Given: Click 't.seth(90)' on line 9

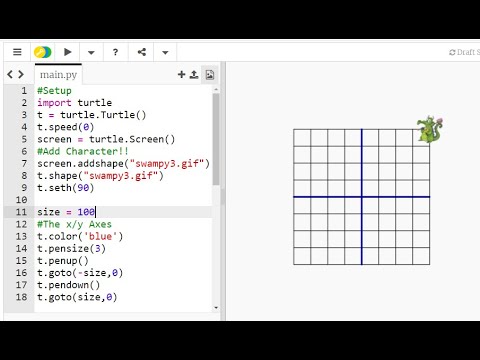Looking at the screenshot, I should coord(66,188).
